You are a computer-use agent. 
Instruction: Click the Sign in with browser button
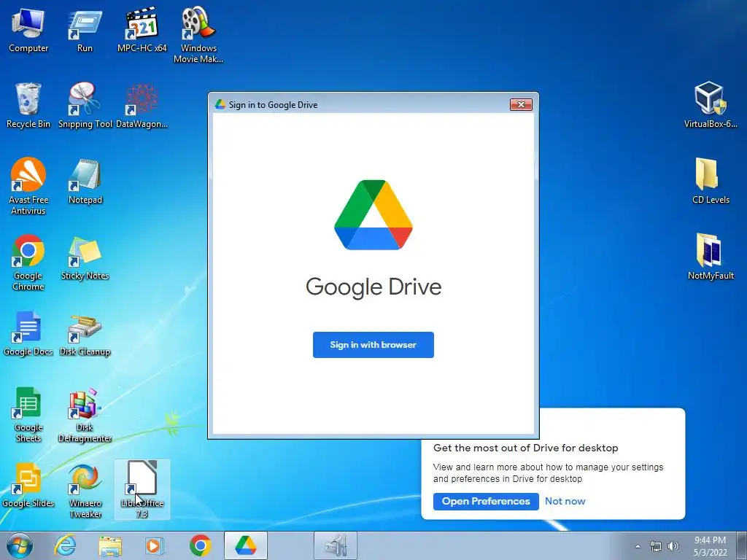[x=373, y=345]
